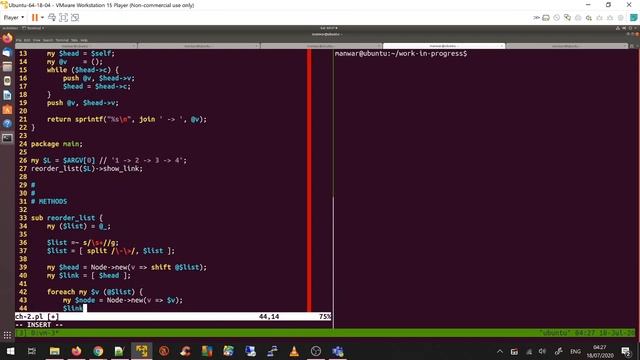Click the terminal prompt manwar@ubuntu:~/work-in-progress$
This screenshot has width=640, height=360.
(x=401, y=53)
